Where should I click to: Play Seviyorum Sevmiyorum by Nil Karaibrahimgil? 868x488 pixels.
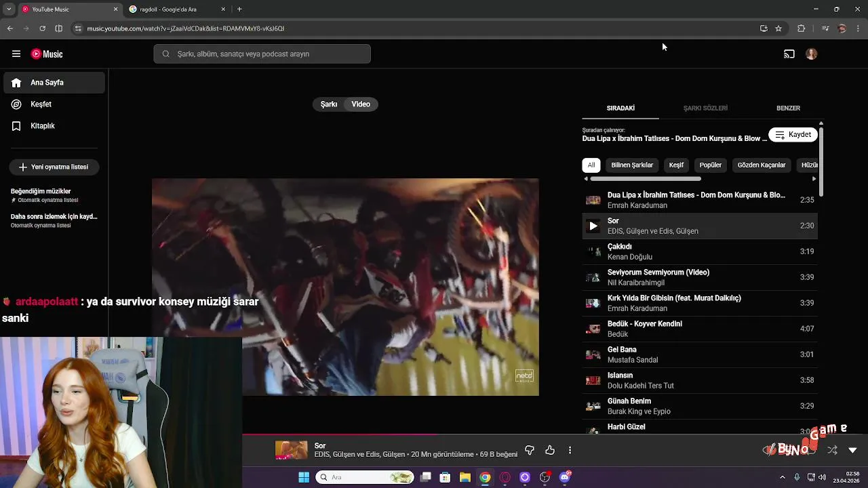tap(700, 277)
